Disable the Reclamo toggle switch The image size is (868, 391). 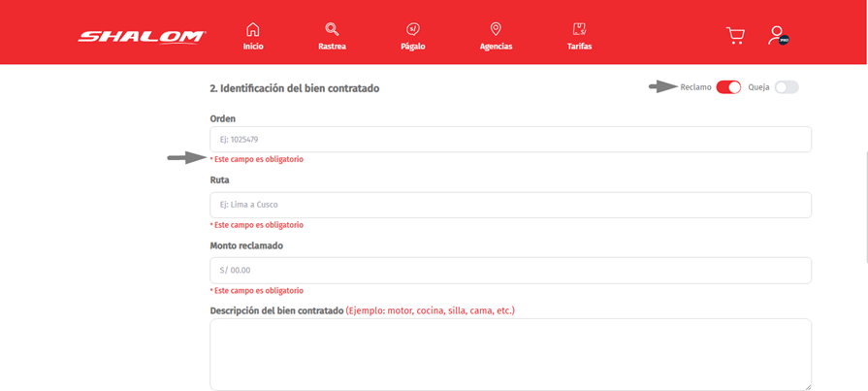click(728, 87)
